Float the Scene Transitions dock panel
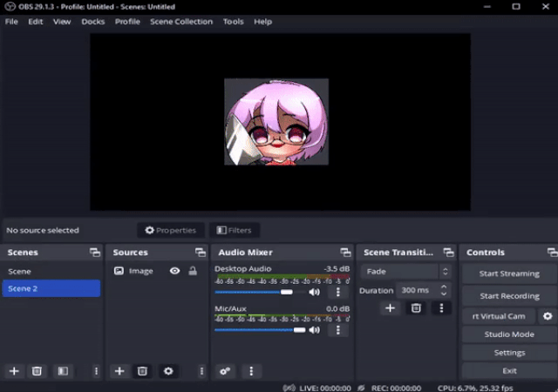This screenshot has height=392, width=558. pos(448,253)
